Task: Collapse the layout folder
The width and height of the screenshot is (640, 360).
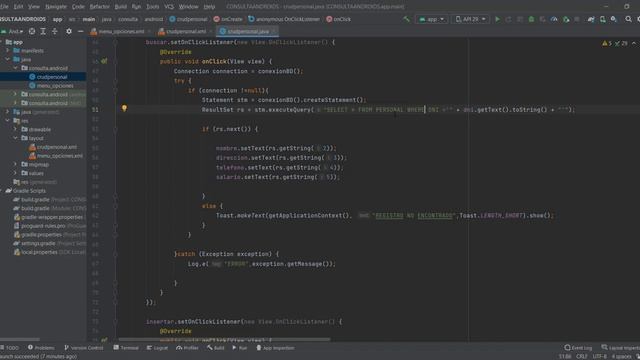Action: pyautogui.click(x=16, y=138)
